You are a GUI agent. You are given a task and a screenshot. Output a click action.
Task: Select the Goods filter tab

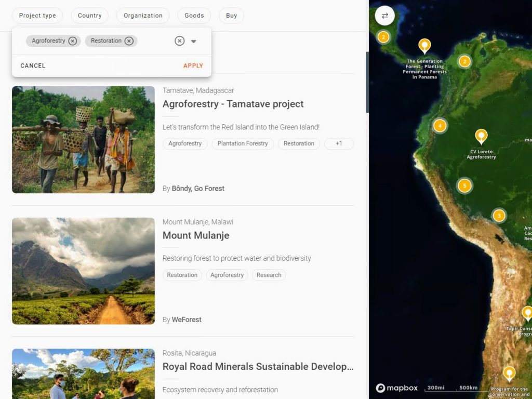pyautogui.click(x=194, y=16)
